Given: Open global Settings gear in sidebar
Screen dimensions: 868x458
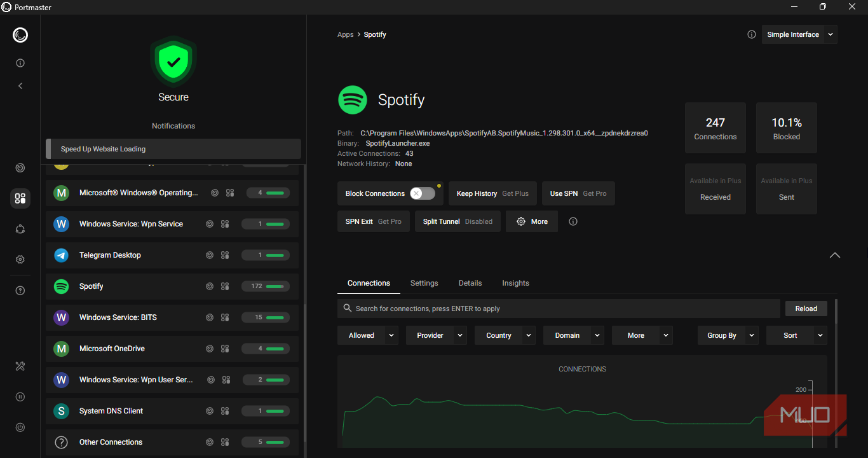Looking at the screenshot, I should [x=20, y=260].
